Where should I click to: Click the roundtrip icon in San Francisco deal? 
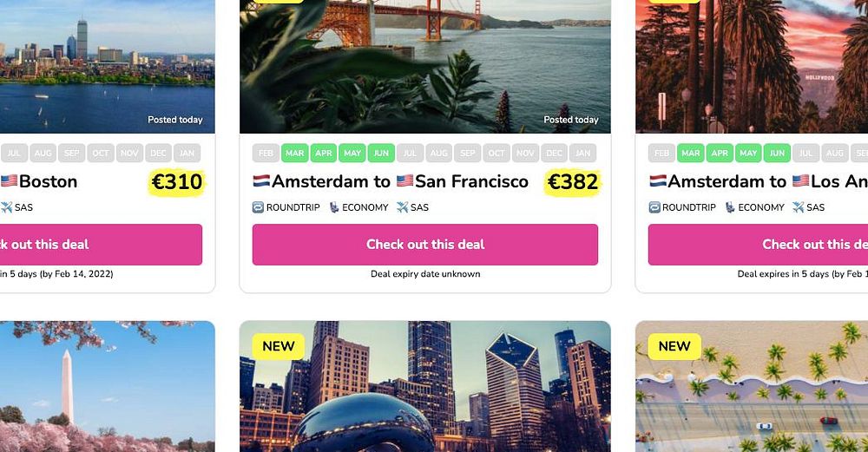[x=258, y=207]
